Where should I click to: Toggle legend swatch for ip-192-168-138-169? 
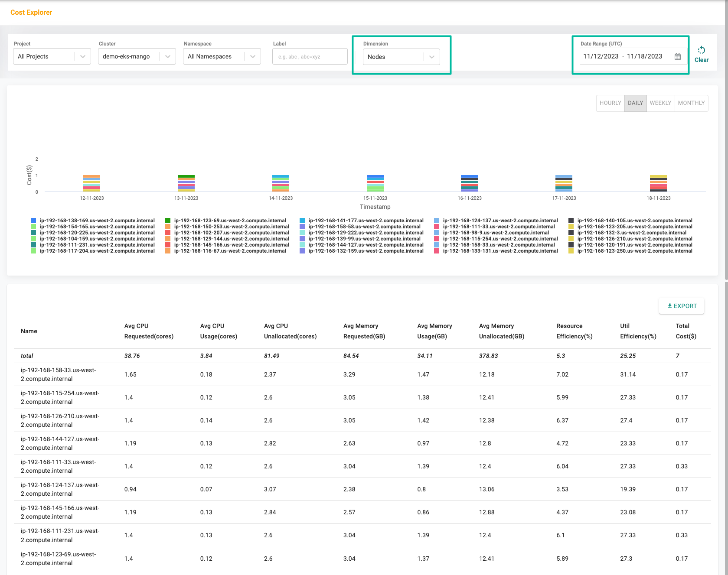click(33, 221)
